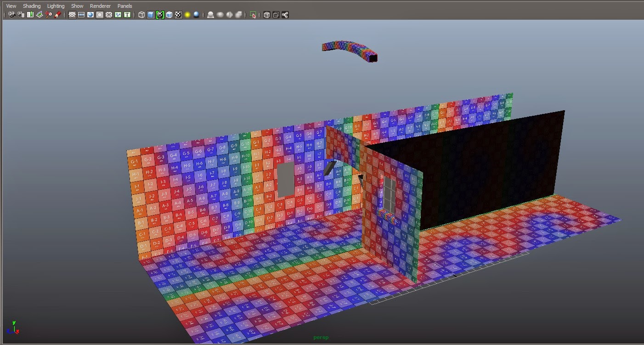644x345 pixels.
Task: Click the Select Camera icon
Action: (11, 15)
